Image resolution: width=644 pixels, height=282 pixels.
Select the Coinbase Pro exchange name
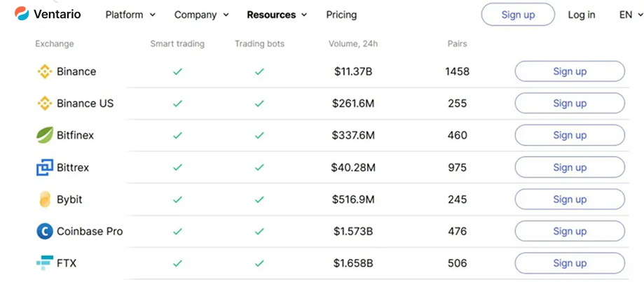pyautogui.click(x=90, y=232)
